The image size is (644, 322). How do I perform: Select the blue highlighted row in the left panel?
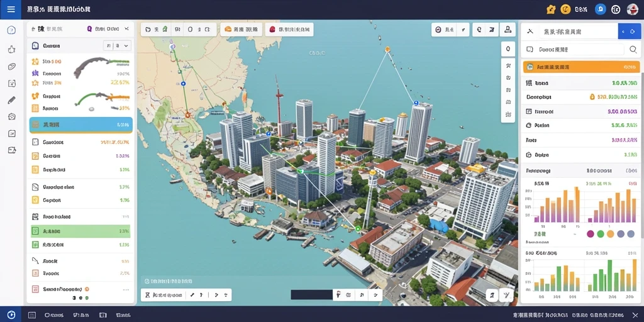click(x=81, y=125)
